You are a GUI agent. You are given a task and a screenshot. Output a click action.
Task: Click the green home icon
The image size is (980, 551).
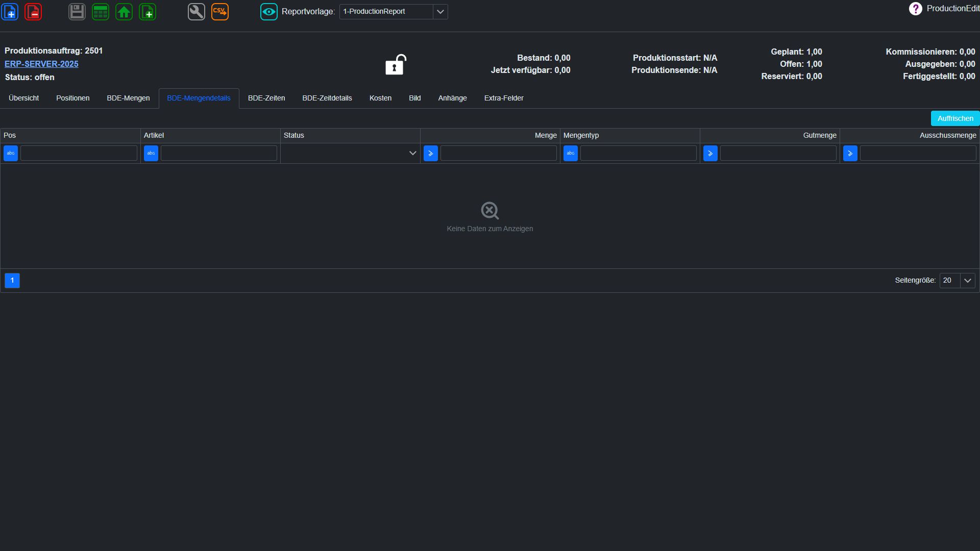[124, 12]
